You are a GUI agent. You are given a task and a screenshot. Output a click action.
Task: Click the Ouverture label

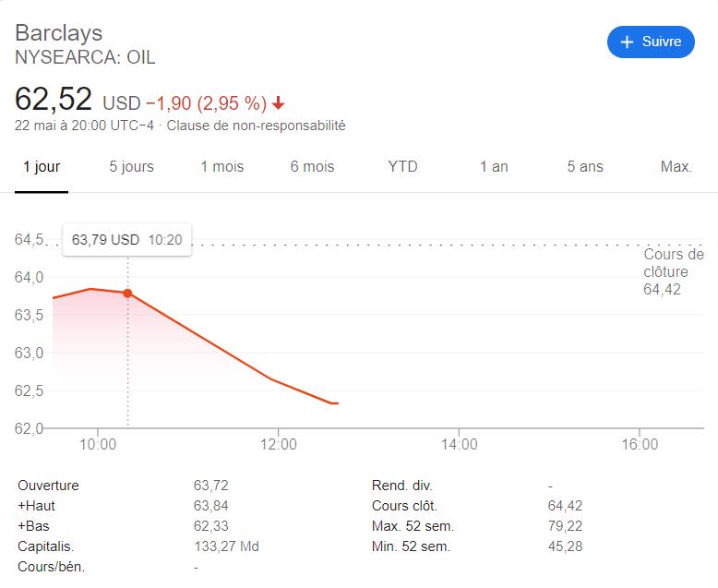(48, 486)
